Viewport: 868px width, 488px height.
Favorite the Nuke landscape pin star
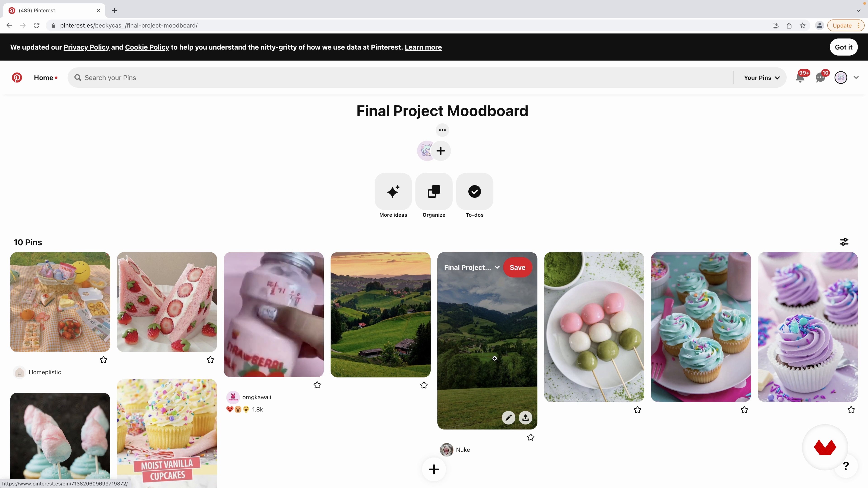tap(531, 437)
